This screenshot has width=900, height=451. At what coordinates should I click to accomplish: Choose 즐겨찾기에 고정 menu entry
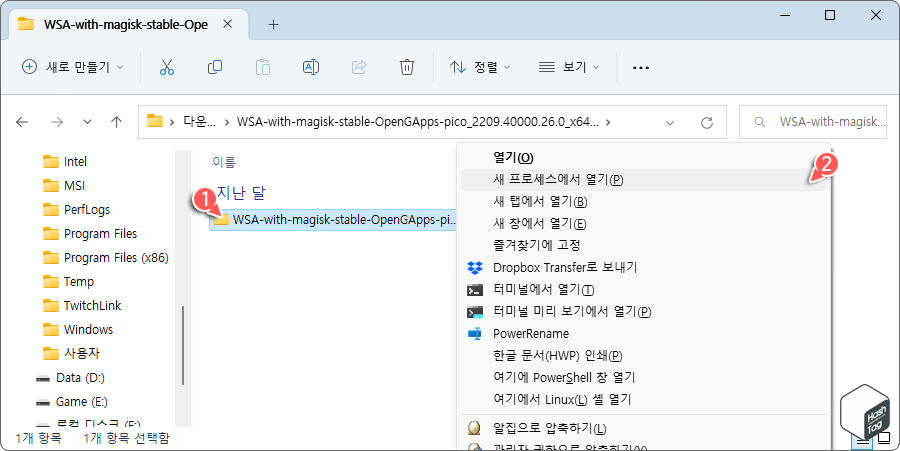(643, 246)
